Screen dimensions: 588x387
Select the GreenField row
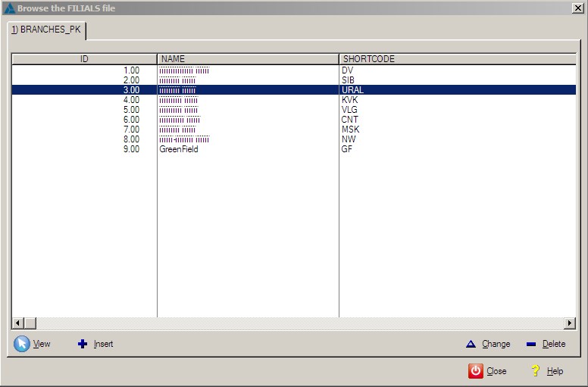(179, 149)
